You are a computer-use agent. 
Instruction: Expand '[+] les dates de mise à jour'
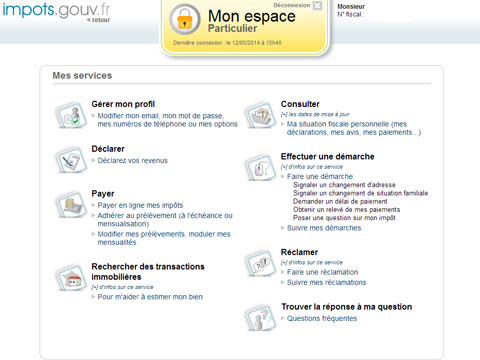coord(315,114)
